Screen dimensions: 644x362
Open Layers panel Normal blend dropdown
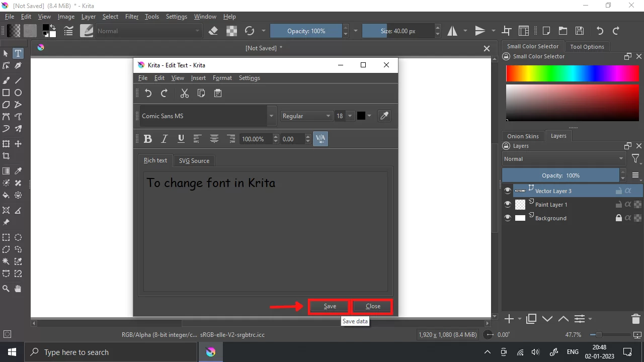[x=565, y=159]
